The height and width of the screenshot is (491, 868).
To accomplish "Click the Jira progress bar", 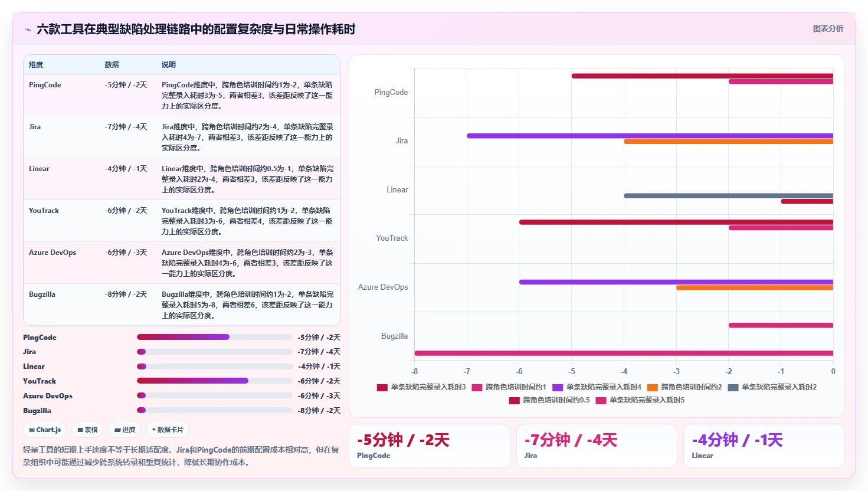I will click(x=215, y=352).
